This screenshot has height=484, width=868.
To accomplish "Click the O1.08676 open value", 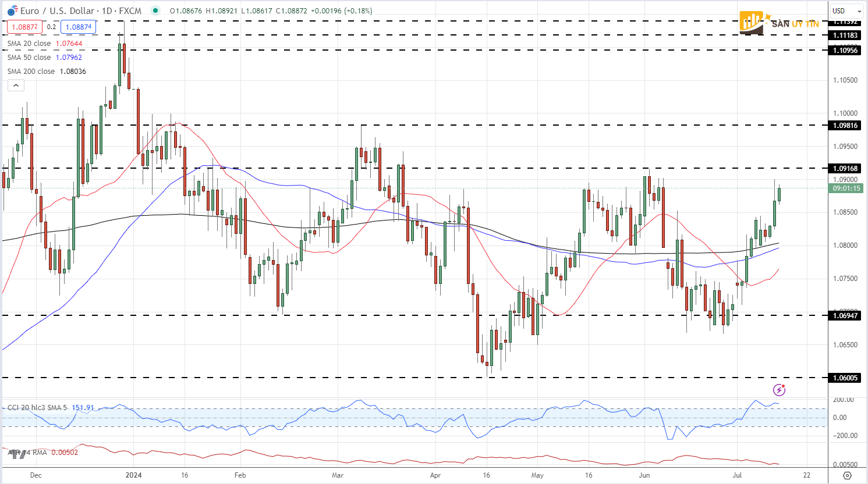I will point(186,10).
